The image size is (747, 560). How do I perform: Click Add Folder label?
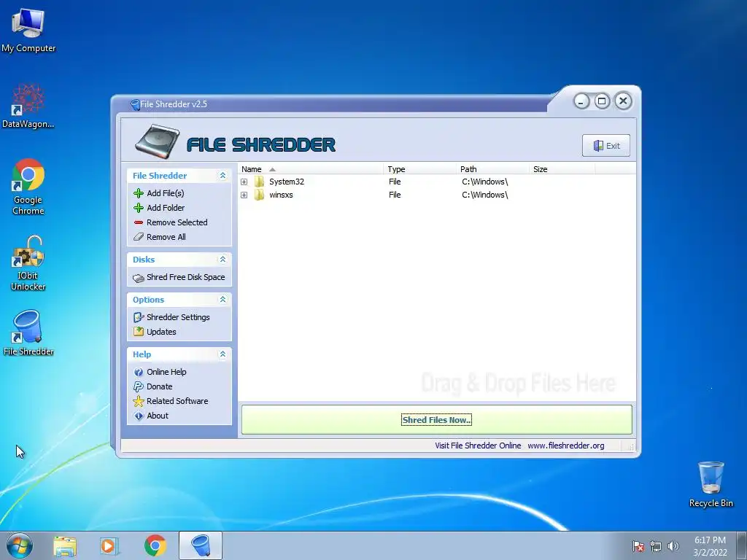pyautogui.click(x=166, y=208)
